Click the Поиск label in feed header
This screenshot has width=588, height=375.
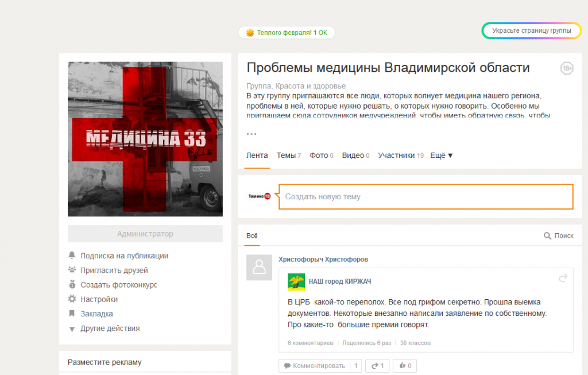[x=564, y=235]
